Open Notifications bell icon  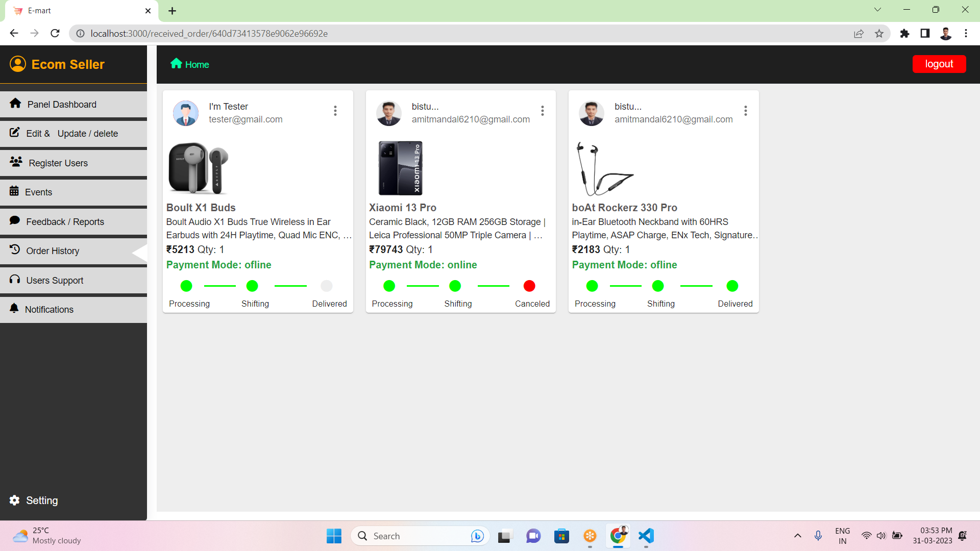pos(14,309)
